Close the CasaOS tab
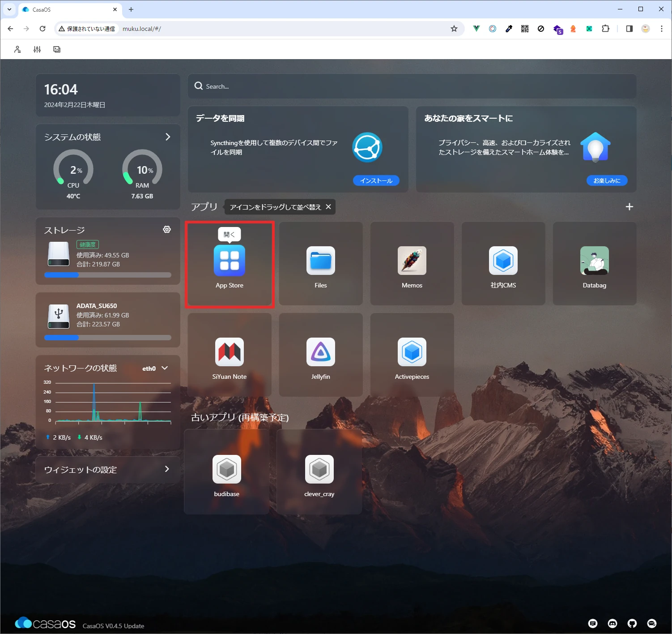The width and height of the screenshot is (672, 634). click(115, 9)
